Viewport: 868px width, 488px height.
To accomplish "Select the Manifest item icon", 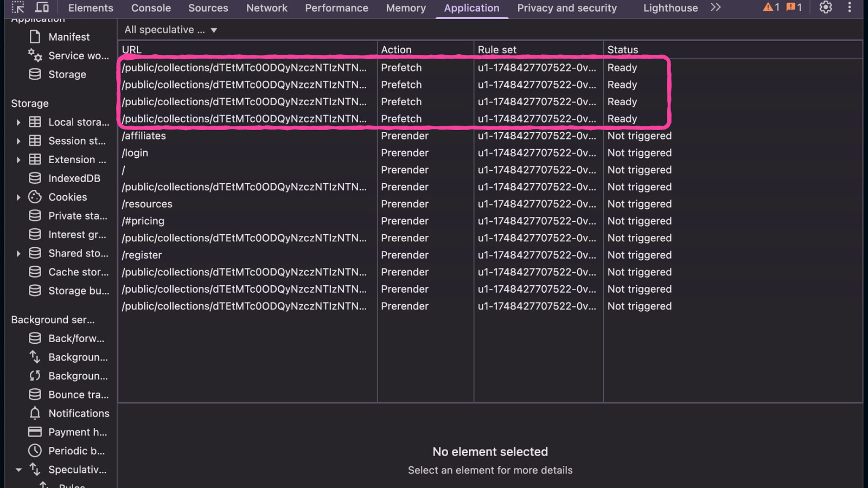I will pos(35,37).
